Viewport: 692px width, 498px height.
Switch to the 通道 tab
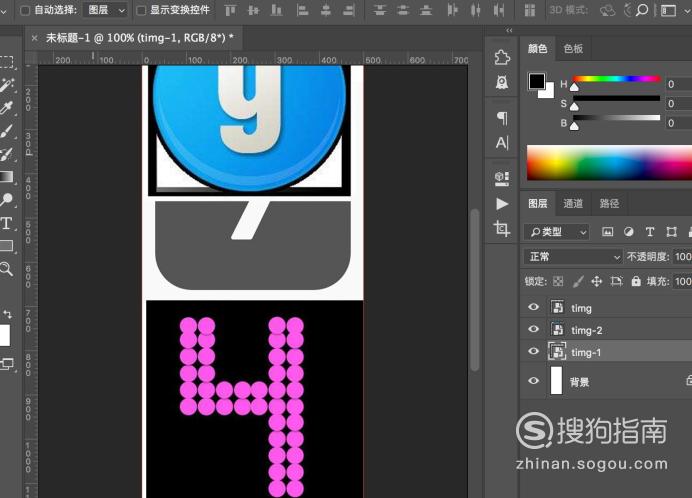(573, 204)
